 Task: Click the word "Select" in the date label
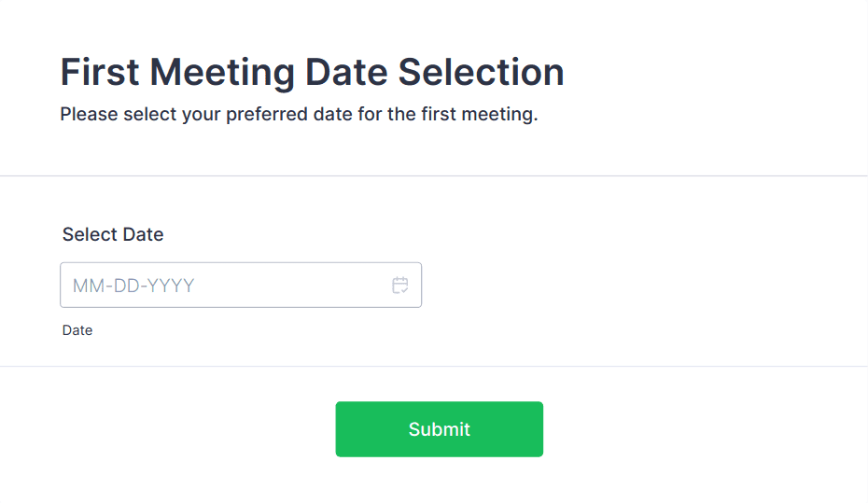88,234
